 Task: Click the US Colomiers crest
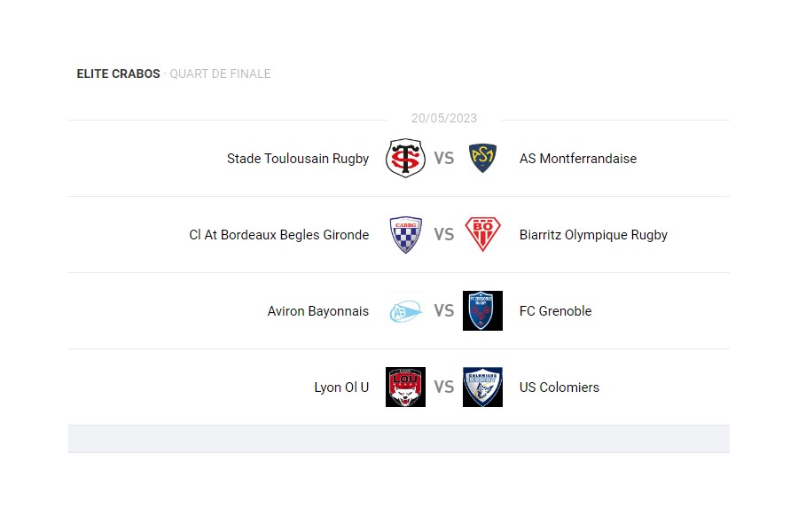coord(482,387)
